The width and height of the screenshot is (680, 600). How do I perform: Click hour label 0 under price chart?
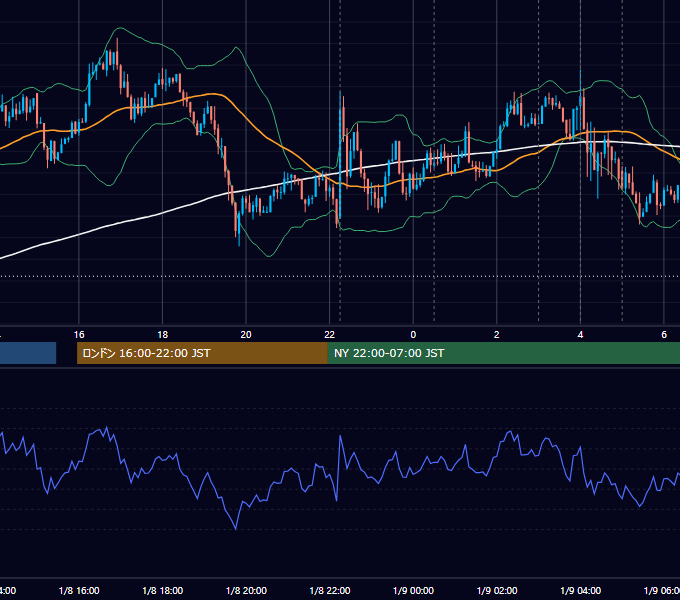413,335
